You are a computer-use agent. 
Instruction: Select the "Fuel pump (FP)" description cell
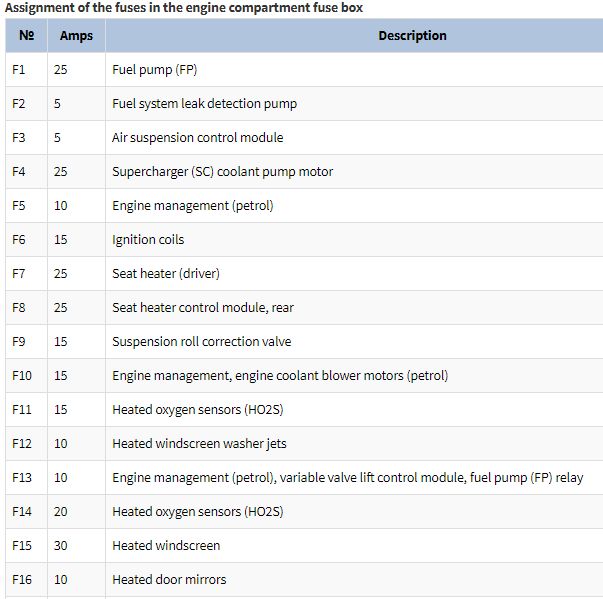(x=354, y=70)
